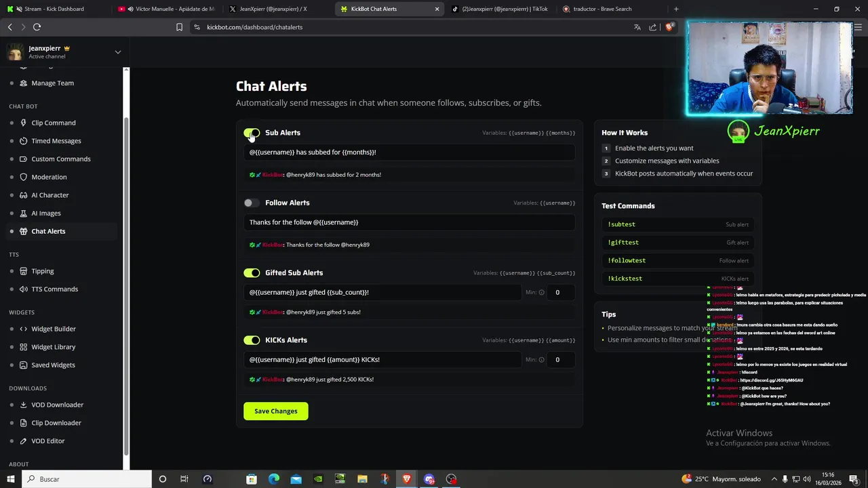This screenshot has width=868, height=488.
Task: Open Windows Start menu
Action: pos(10,479)
